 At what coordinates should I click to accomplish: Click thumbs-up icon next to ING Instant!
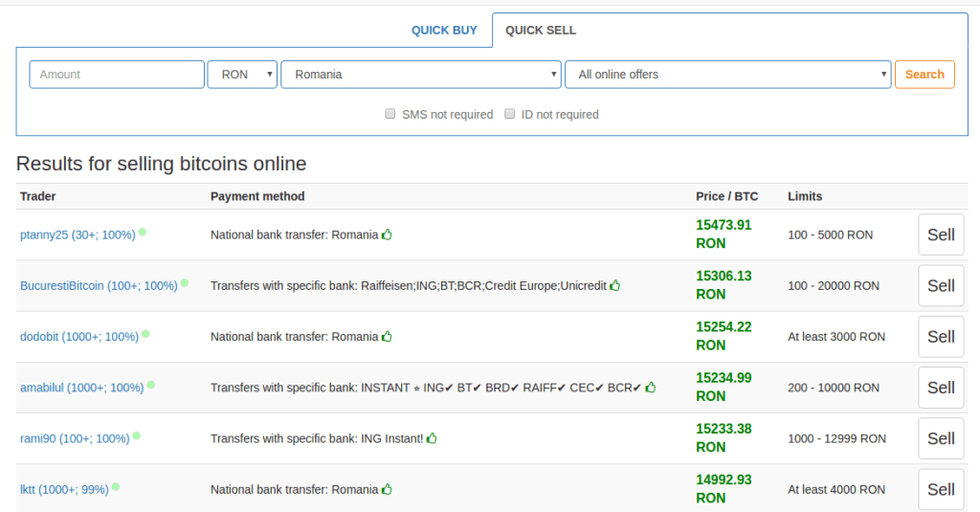pyautogui.click(x=432, y=438)
